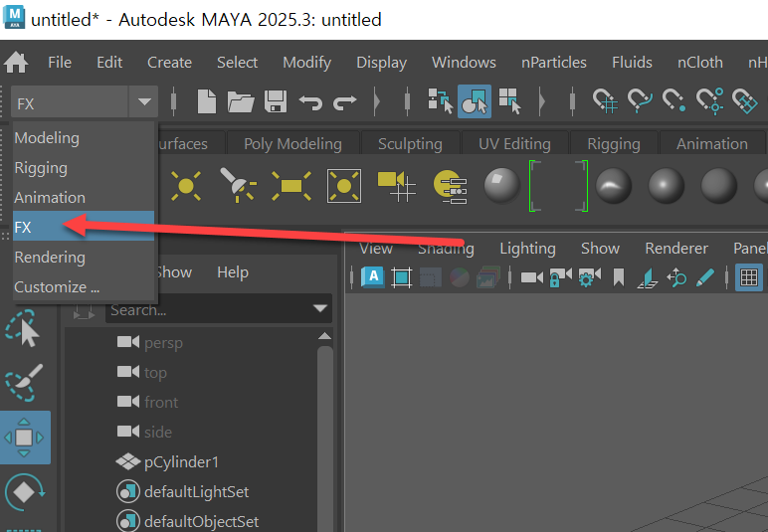Switch to Sculpting shelf tab
This screenshot has width=768, height=532.
point(410,144)
